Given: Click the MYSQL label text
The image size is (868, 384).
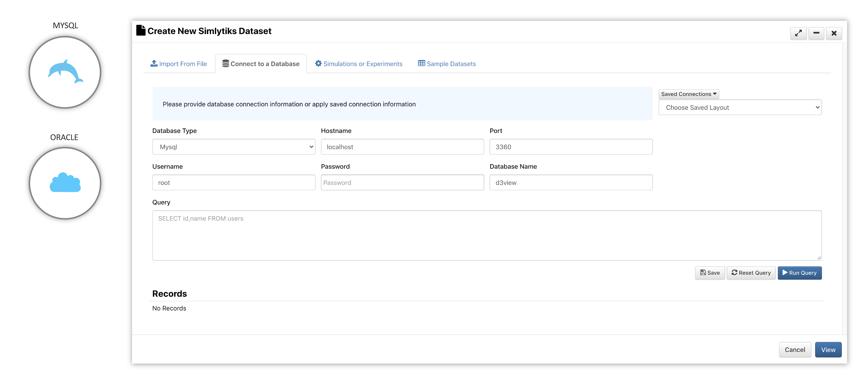Looking at the screenshot, I should 65,26.
